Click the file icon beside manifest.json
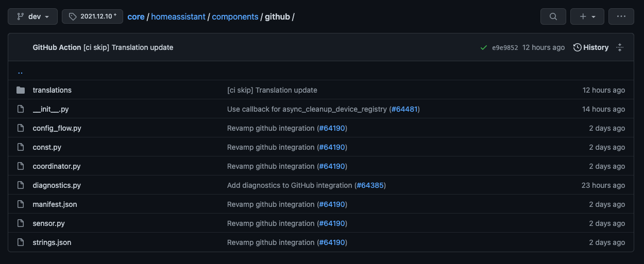This screenshot has height=264, width=644. [21, 204]
